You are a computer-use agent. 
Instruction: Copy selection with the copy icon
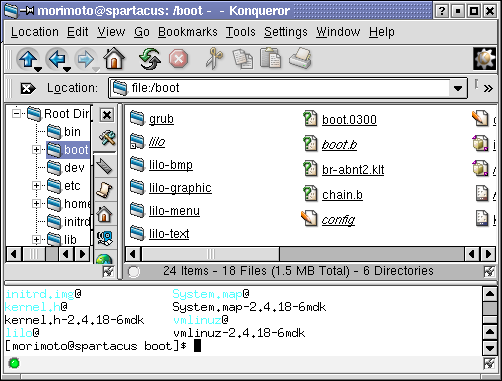click(x=243, y=59)
